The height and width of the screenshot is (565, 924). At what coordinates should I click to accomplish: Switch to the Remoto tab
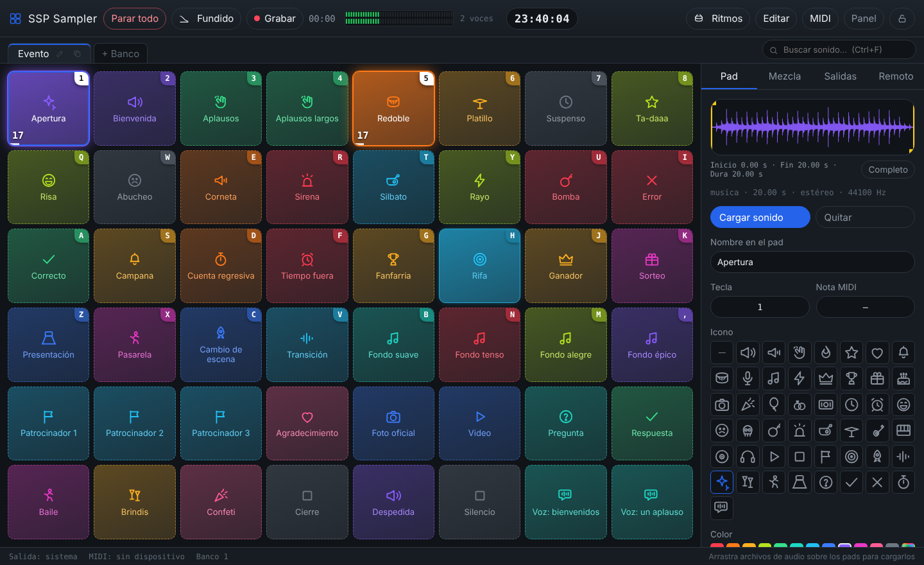(896, 76)
